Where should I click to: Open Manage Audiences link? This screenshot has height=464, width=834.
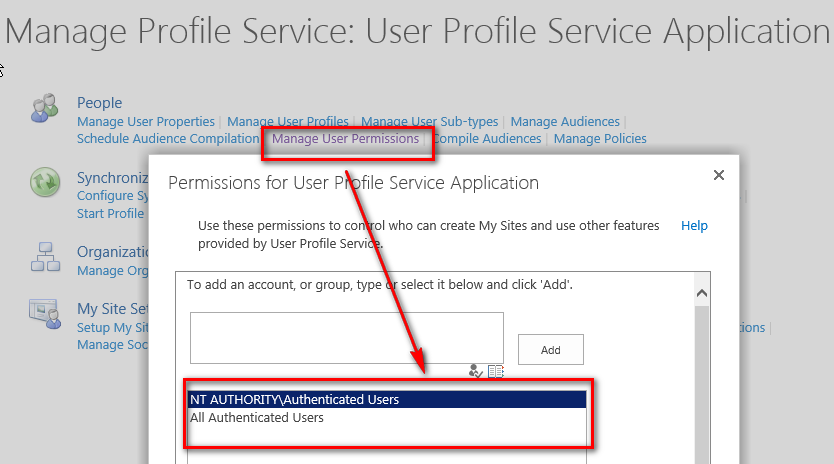(565, 121)
